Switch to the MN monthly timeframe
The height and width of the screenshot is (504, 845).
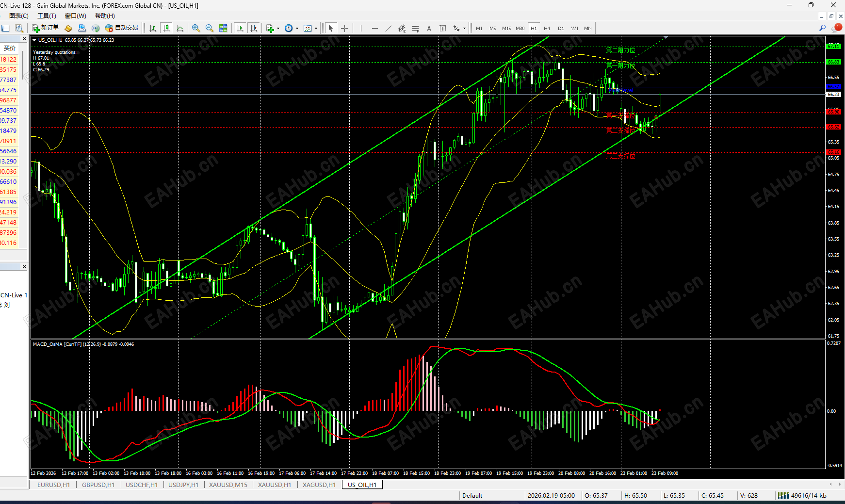[x=588, y=28]
